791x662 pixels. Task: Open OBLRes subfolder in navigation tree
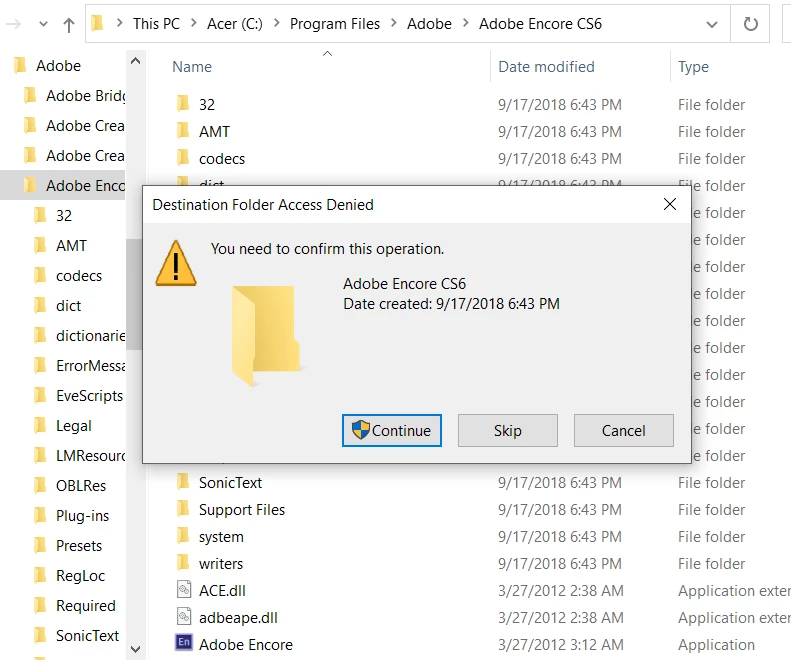click(81, 485)
